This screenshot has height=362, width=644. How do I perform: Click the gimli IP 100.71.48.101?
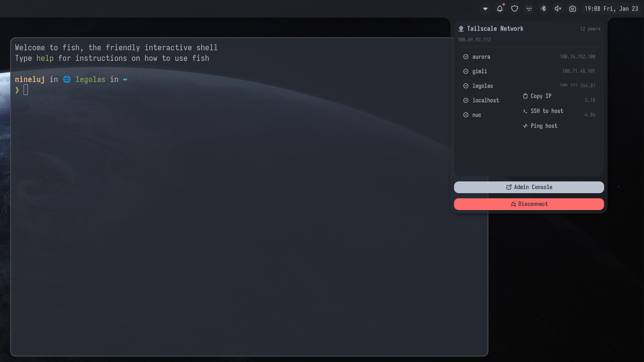tap(578, 71)
